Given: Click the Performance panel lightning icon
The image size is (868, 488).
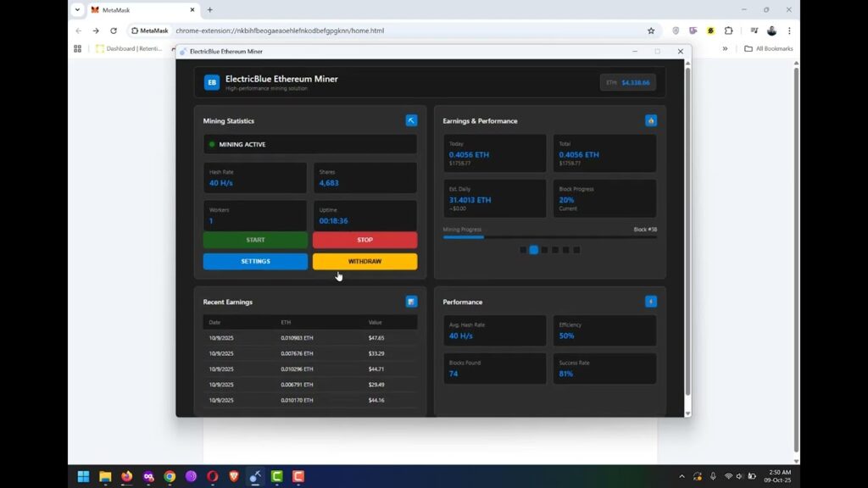Looking at the screenshot, I should coord(651,302).
